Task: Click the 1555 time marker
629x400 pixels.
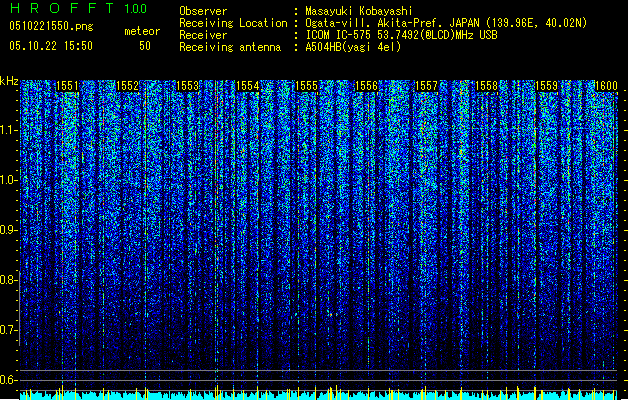Action: click(306, 86)
